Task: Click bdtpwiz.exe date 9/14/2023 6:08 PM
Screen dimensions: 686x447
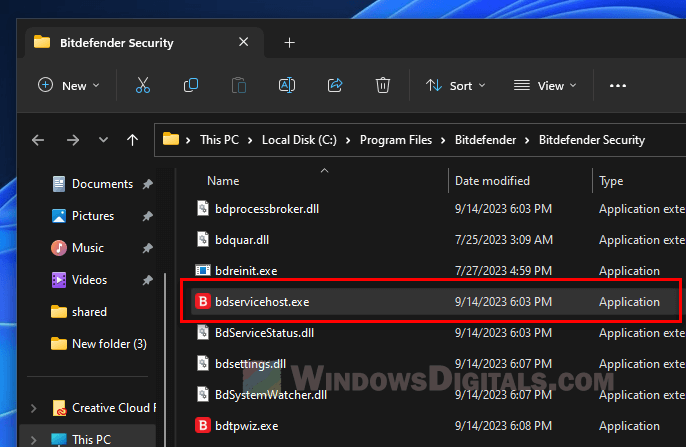Action: (503, 426)
